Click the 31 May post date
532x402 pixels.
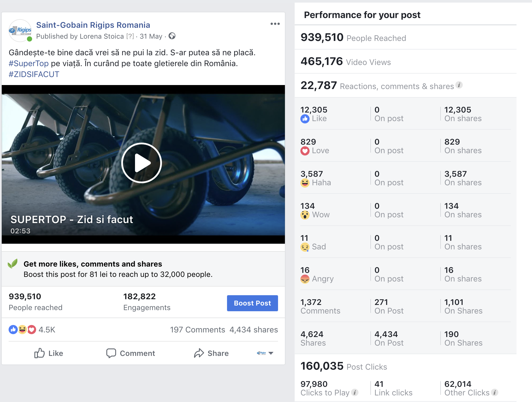pyautogui.click(x=151, y=36)
